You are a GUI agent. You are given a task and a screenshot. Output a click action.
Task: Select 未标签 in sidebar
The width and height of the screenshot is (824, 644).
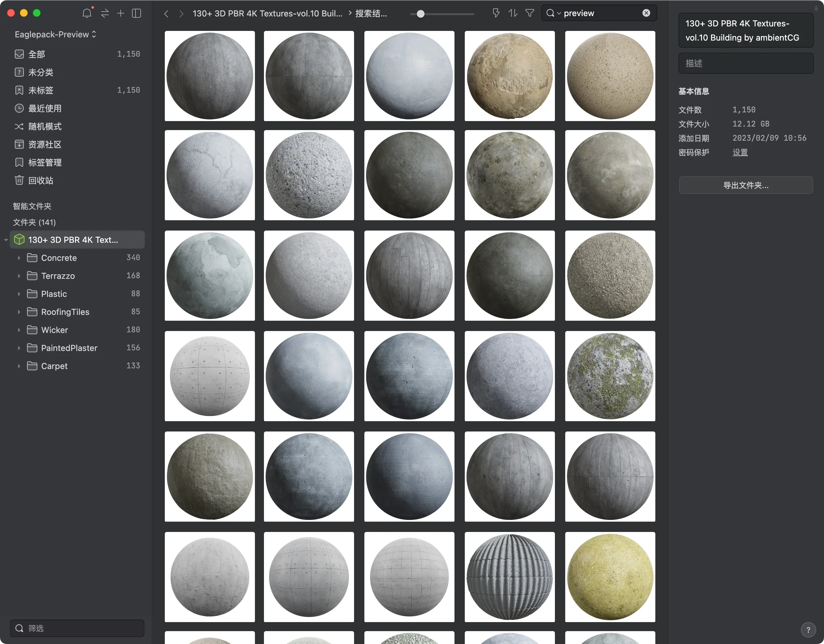77,90
